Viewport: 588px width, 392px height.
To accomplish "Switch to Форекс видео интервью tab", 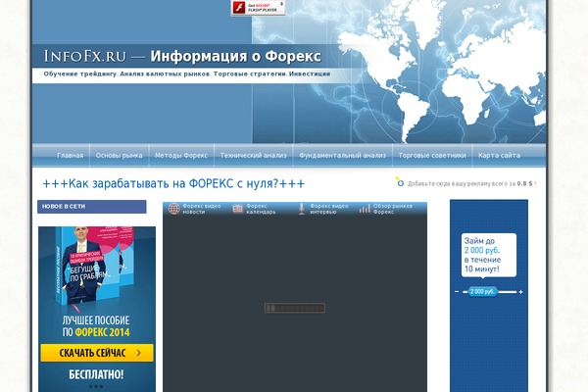I will (x=329, y=209).
